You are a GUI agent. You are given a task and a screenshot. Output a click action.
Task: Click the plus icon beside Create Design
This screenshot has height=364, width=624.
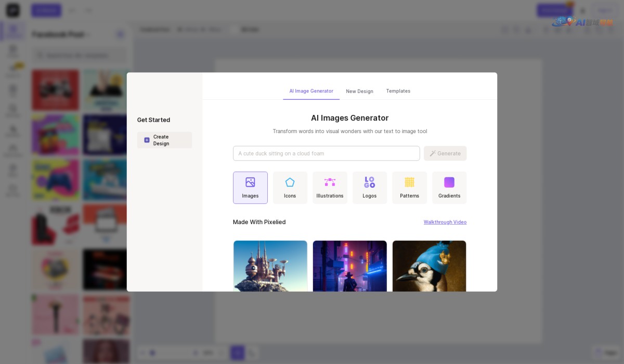coord(147,140)
